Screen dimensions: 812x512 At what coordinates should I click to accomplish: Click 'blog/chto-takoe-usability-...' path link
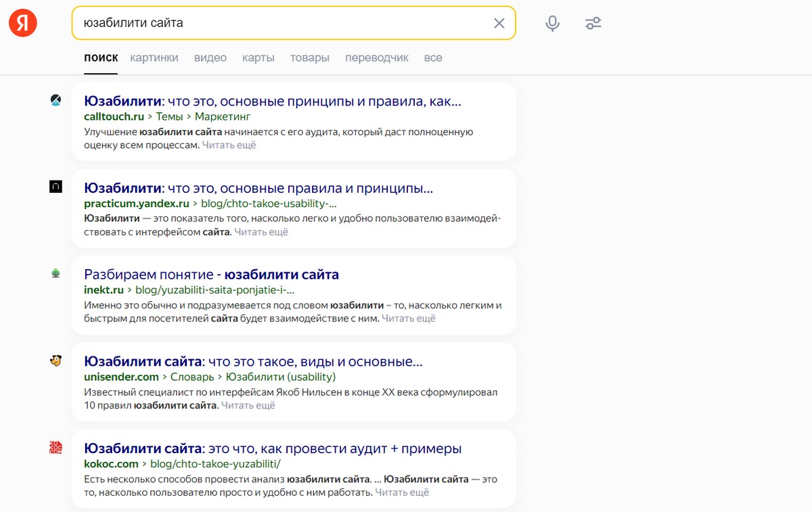(x=269, y=203)
